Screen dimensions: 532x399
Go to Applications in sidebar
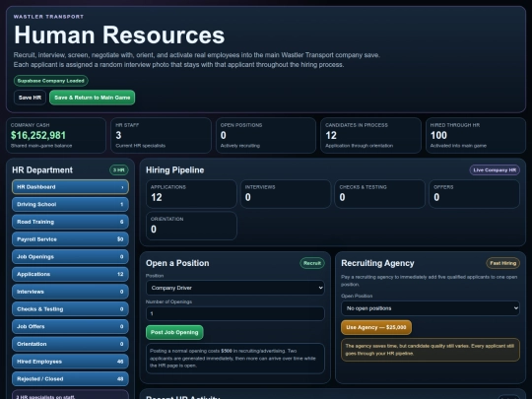pos(70,274)
